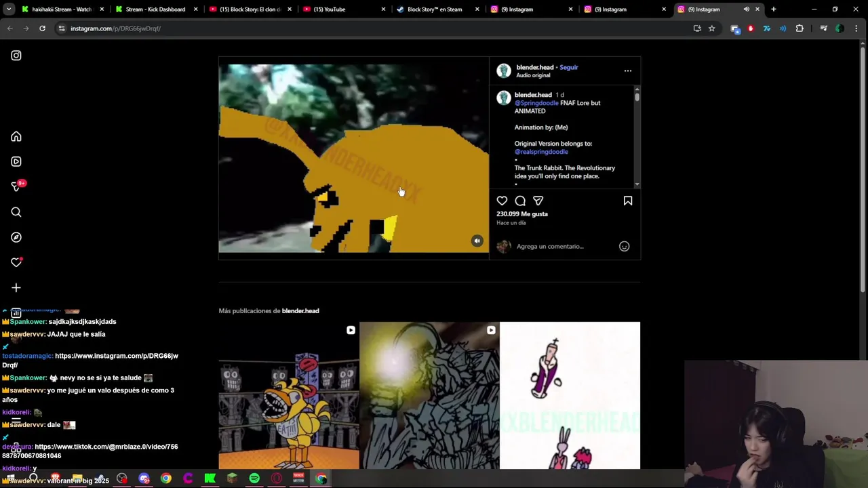The width and height of the screenshot is (868, 488).
Task: Open the three-dot post options menu
Action: (x=628, y=70)
